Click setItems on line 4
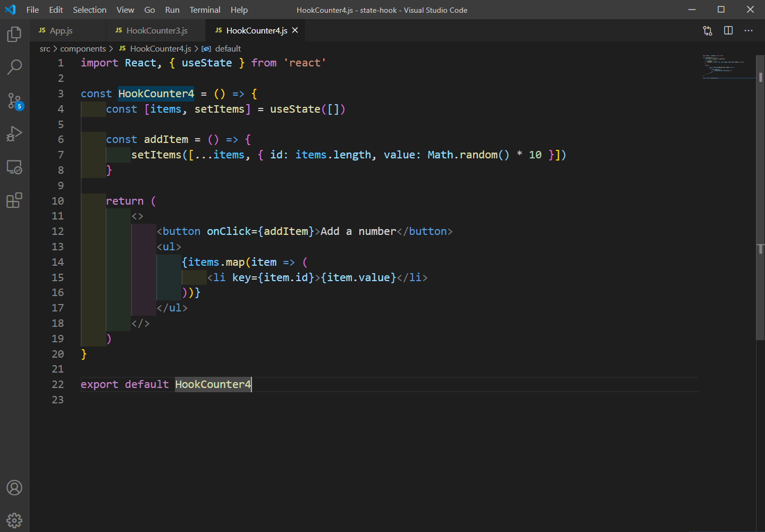 click(x=219, y=109)
